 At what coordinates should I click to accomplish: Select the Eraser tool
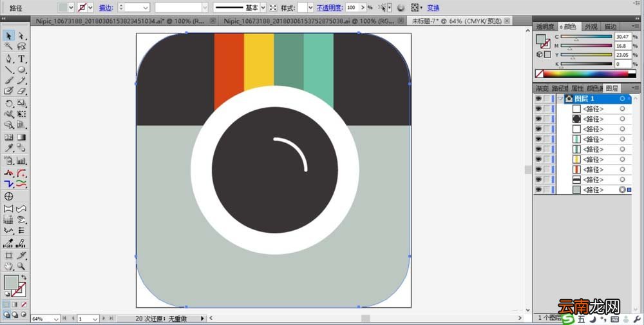21,91
